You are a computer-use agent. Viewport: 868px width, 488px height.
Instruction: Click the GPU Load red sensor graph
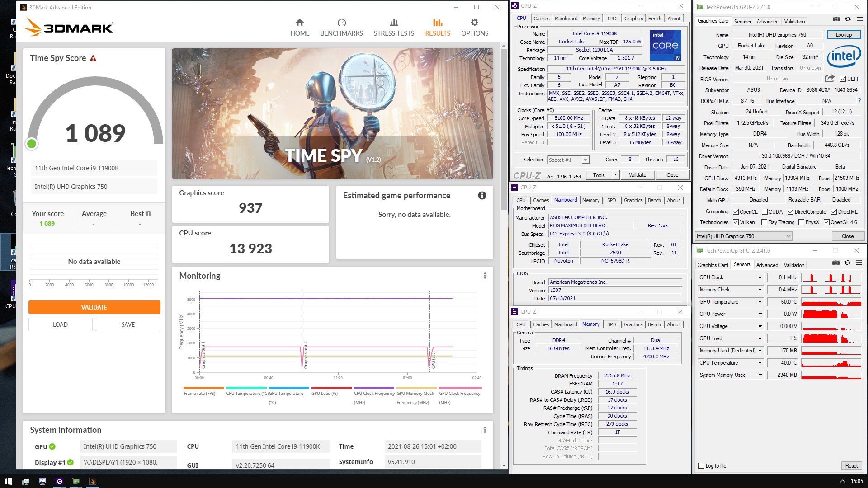[x=831, y=338]
